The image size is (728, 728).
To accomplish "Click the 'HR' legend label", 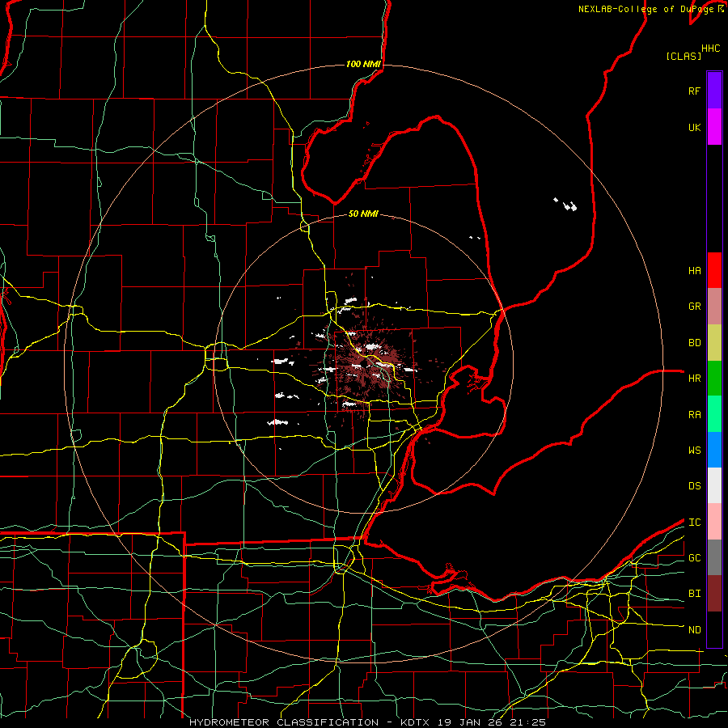I will point(694,379).
